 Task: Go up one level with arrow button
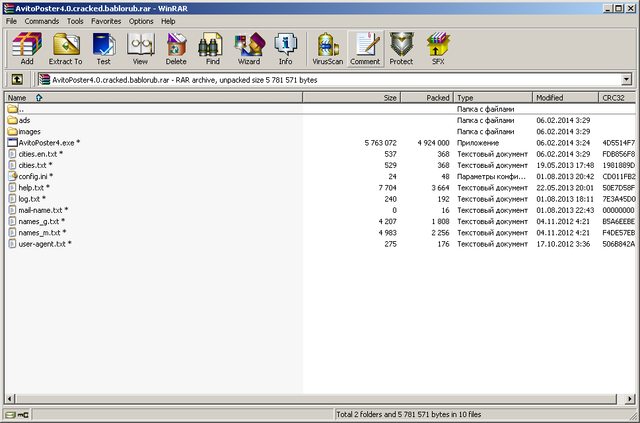click(x=17, y=79)
